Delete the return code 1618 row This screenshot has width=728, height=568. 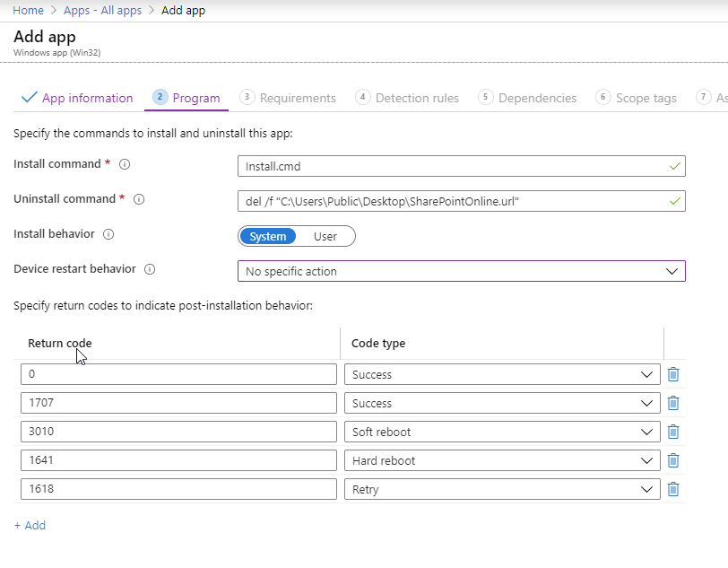click(x=673, y=489)
